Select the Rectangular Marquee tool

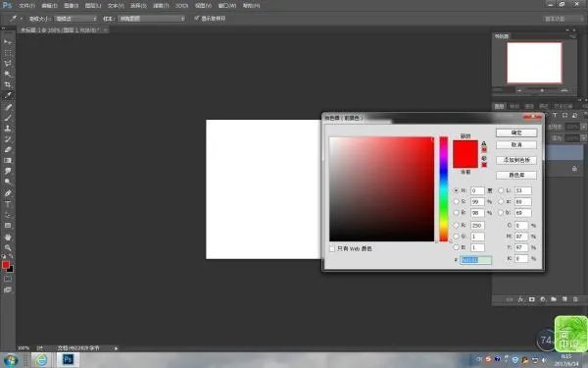pyautogui.click(x=8, y=53)
